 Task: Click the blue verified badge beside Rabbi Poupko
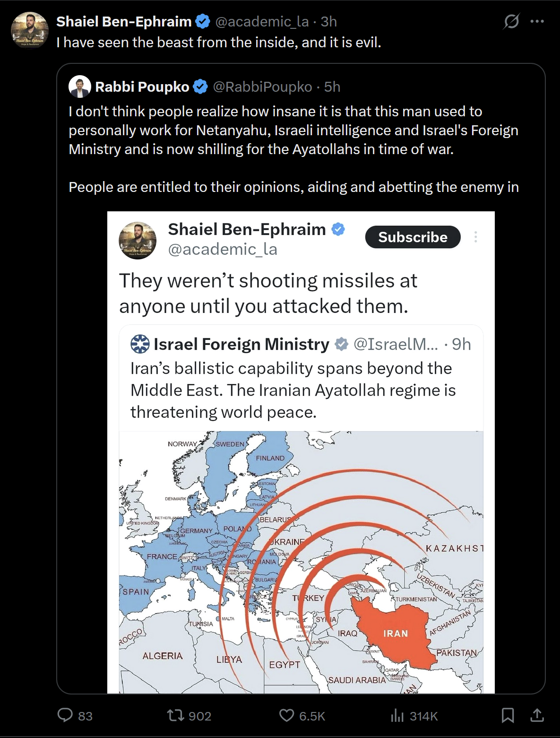pyautogui.click(x=201, y=87)
